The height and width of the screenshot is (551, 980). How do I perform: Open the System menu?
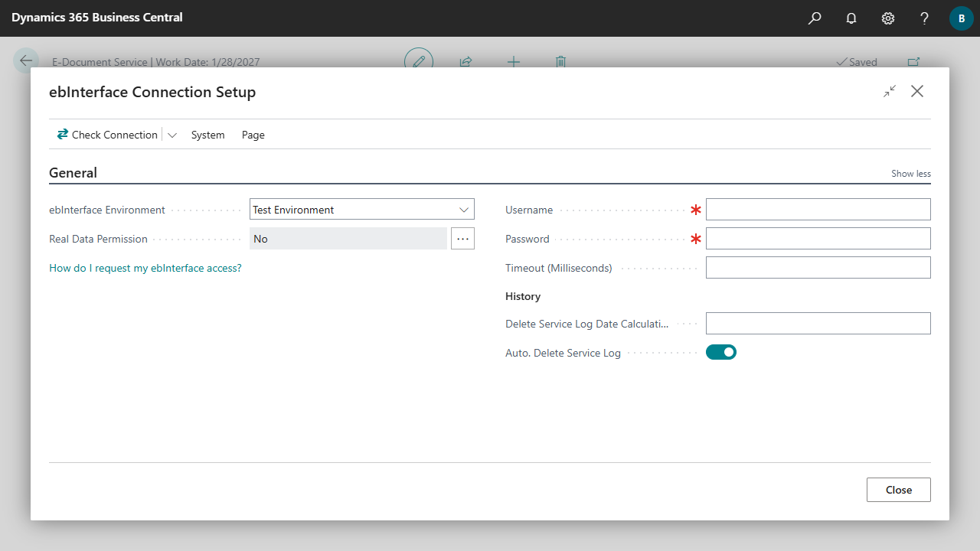tap(207, 135)
